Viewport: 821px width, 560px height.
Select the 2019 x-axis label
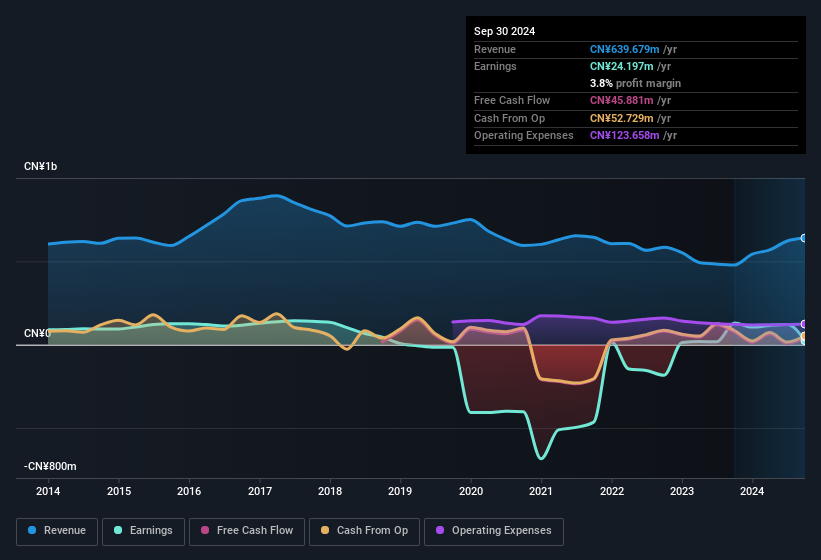(400, 491)
